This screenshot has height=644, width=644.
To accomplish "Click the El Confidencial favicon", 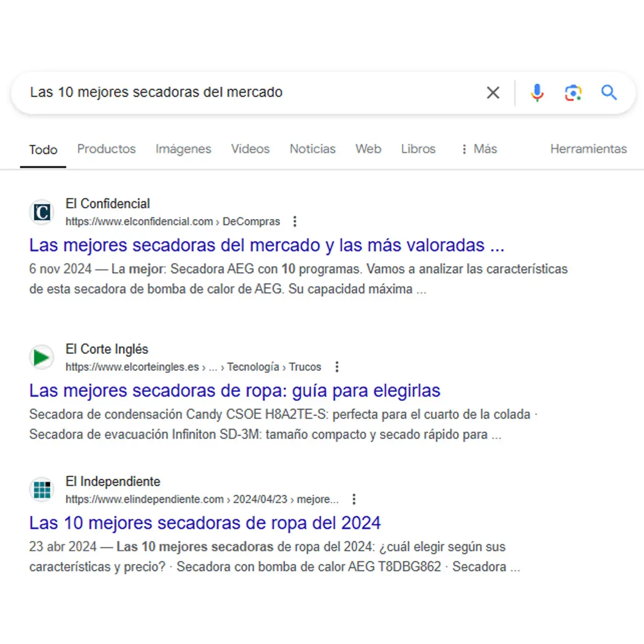I will tap(42, 213).
